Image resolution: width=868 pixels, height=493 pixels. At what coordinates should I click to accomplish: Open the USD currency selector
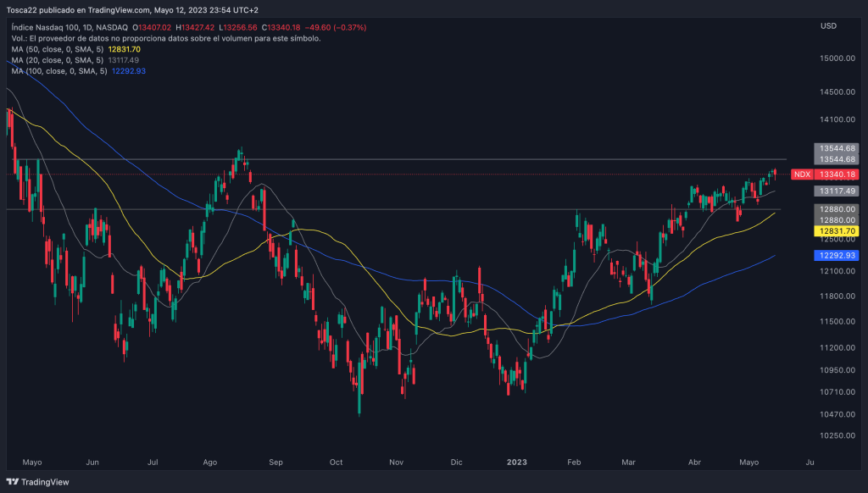click(x=828, y=26)
